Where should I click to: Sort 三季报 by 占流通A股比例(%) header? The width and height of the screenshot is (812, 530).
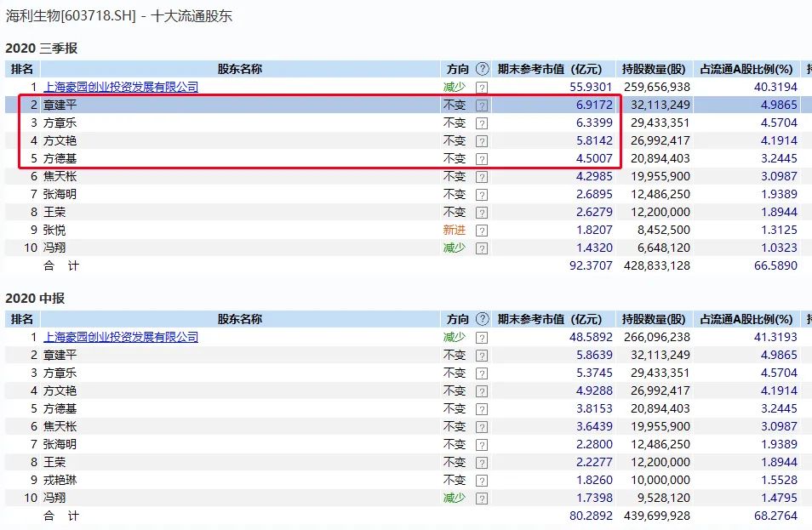coord(746,69)
